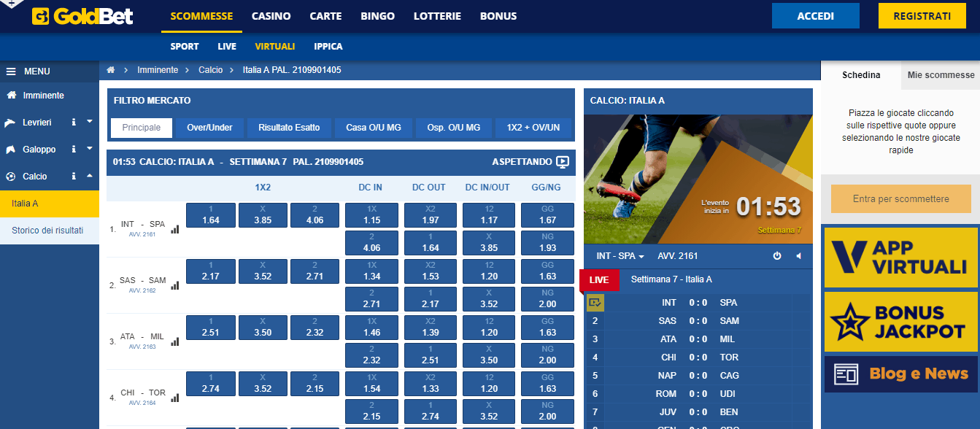The width and height of the screenshot is (980, 429).
Task: Open the LOTTERIE top menu
Action: click(437, 16)
